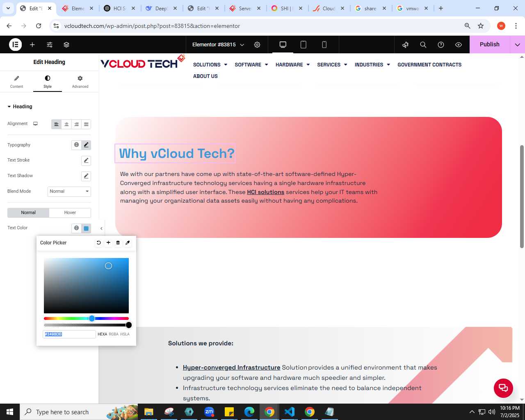Image resolution: width=525 pixels, height=420 pixels.
Task: Select the Hover state tab
Action: pyautogui.click(x=70, y=212)
